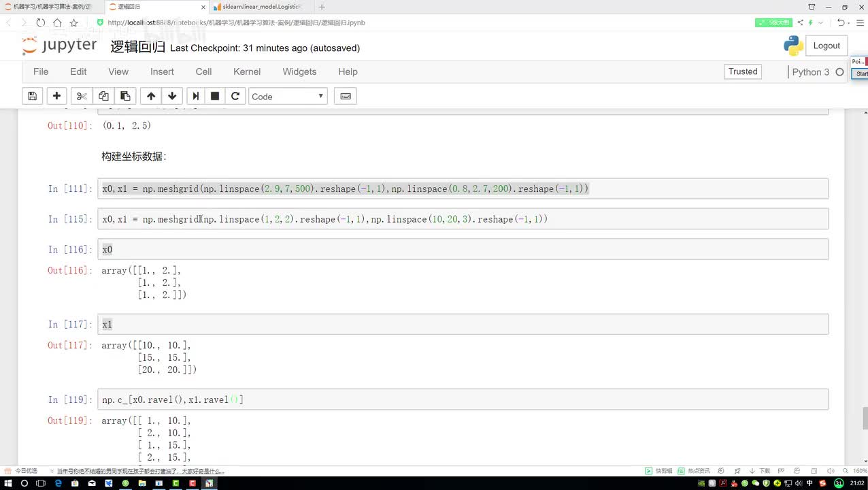The height and width of the screenshot is (490, 868).
Task: Cut selected cells with scissors icon
Action: pyautogui.click(x=82, y=96)
